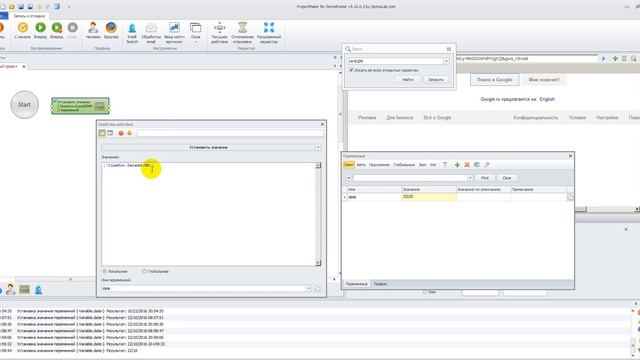The image size is (640, 360).
Task: Follow the English language link
Action: coord(547,99)
